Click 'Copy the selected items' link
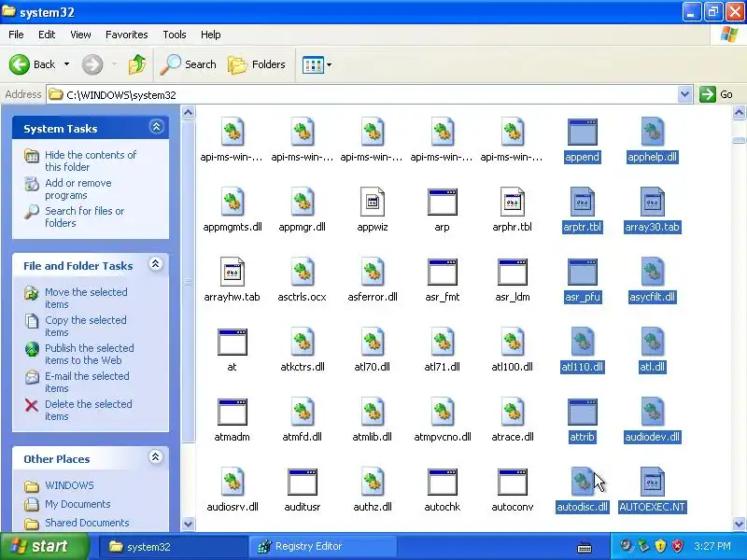Image resolution: width=747 pixels, height=560 pixels. click(x=86, y=326)
